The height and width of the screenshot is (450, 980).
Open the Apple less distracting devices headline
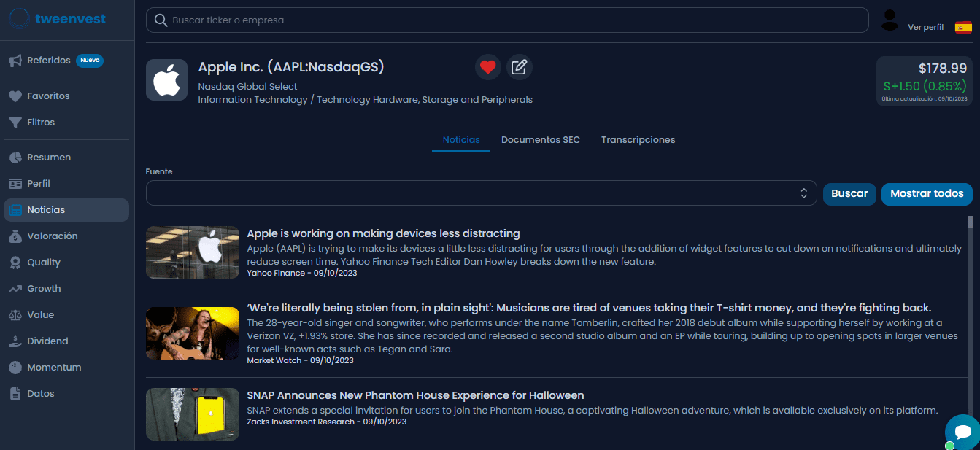[x=383, y=233]
